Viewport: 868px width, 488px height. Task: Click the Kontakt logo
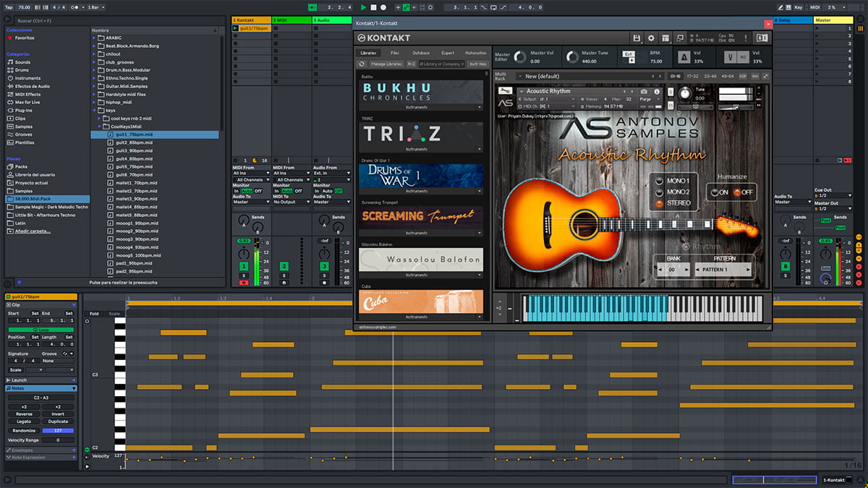tap(384, 38)
